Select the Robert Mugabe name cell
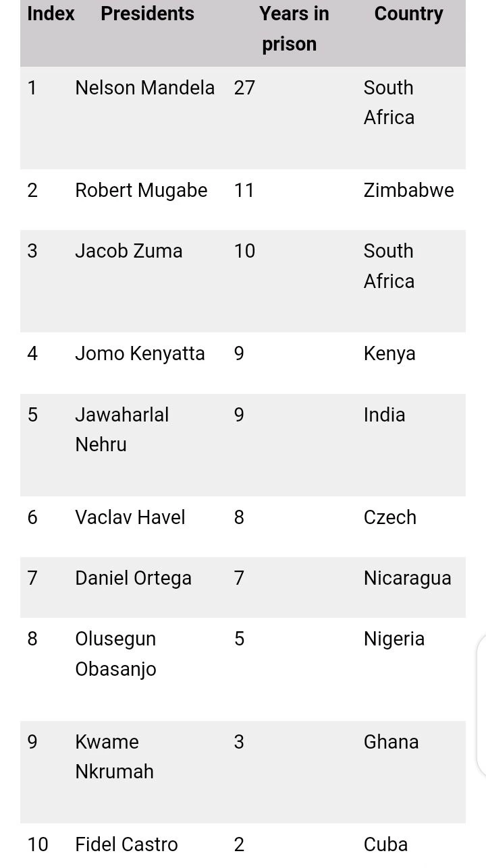 [141, 190]
